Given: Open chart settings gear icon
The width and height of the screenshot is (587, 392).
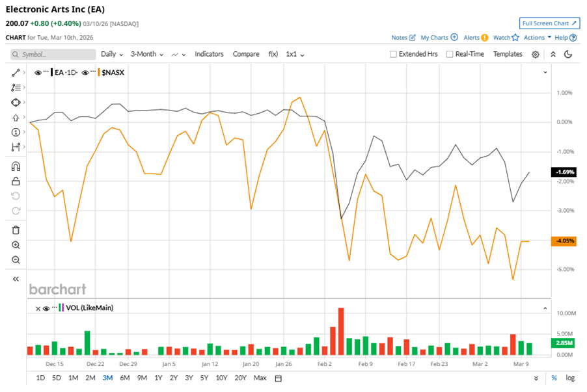Looking at the screenshot, I should click(535, 55).
